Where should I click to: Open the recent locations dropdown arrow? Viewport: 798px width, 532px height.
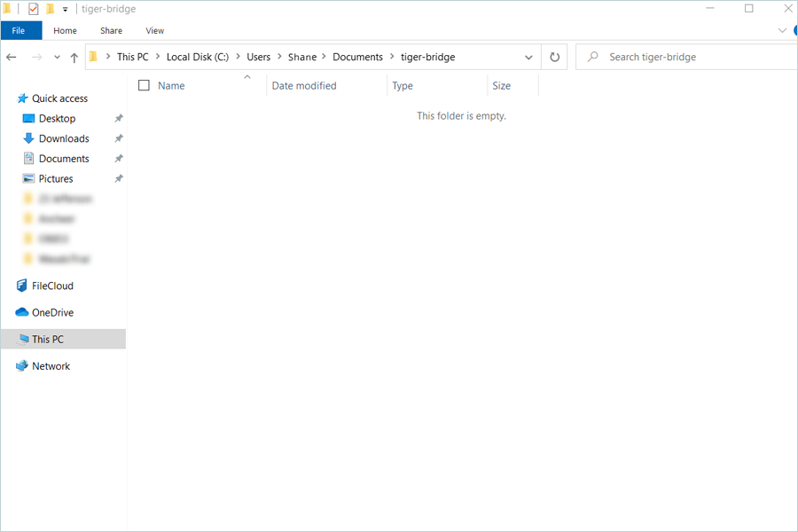[57, 57]
